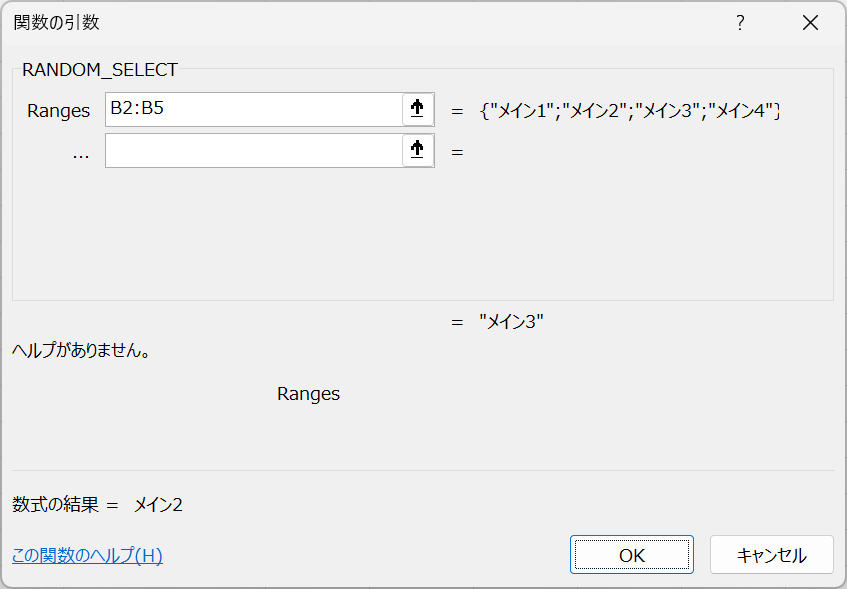The image size is (847, 589).
Task: Click the ヘルプがありません。 message
Action: pyautogui.click(x=81, y=350)
